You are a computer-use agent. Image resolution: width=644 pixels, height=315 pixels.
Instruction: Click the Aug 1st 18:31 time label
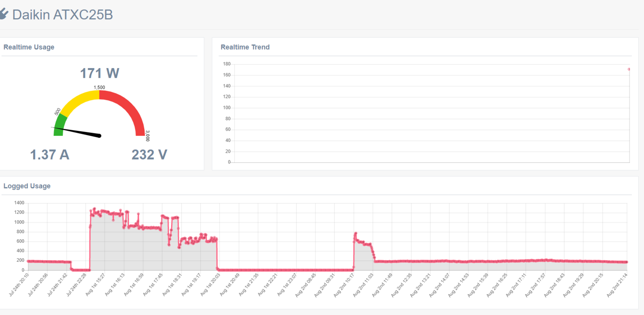tap(172, 285)
